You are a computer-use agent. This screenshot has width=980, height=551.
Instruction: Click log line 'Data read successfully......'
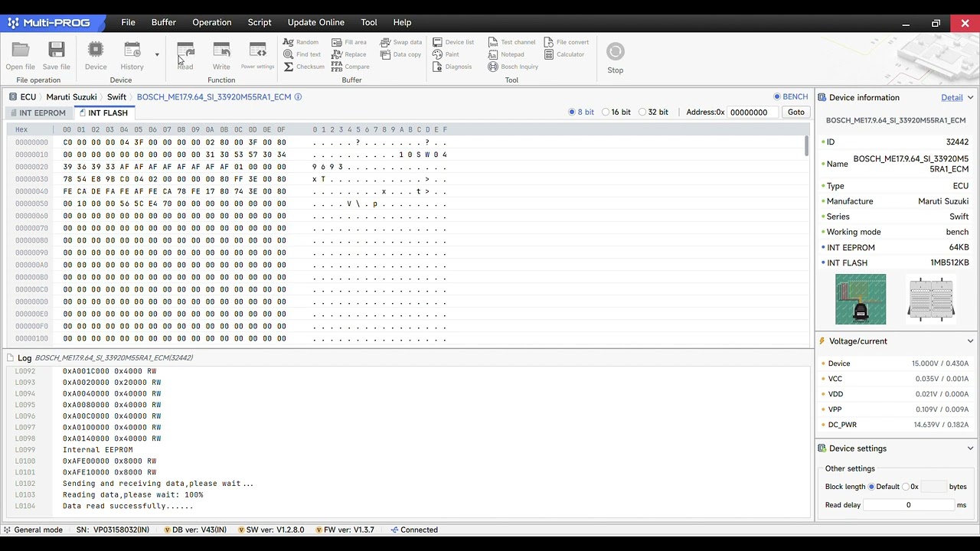click(128, 506)
